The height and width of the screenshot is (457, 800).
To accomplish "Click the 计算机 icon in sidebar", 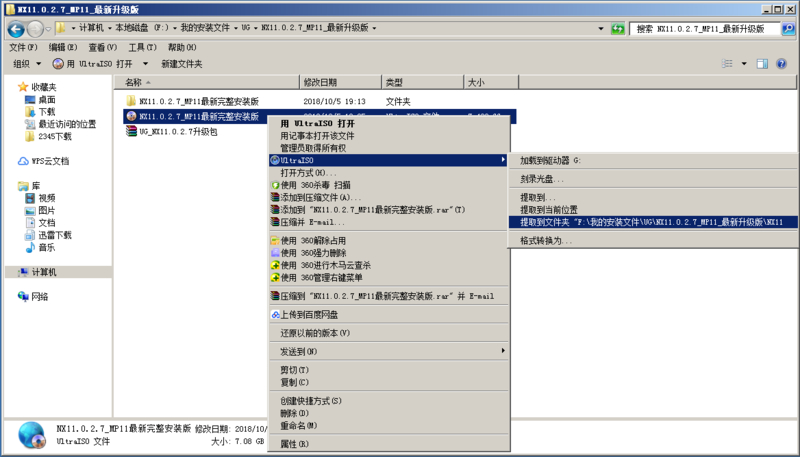I will click(23, 272).
